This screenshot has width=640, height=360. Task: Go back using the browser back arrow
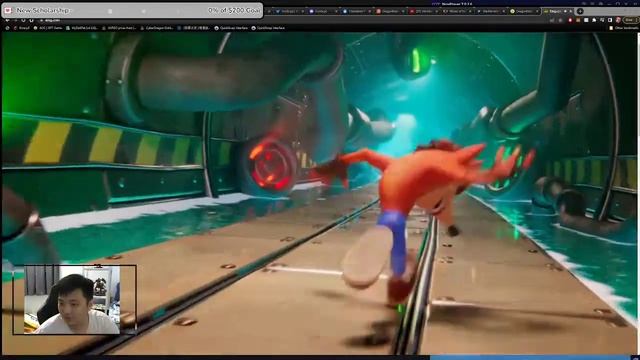[7, 20]
